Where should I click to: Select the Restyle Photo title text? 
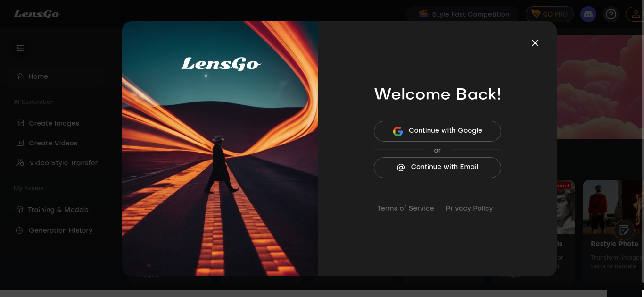[x=614, y=244]
